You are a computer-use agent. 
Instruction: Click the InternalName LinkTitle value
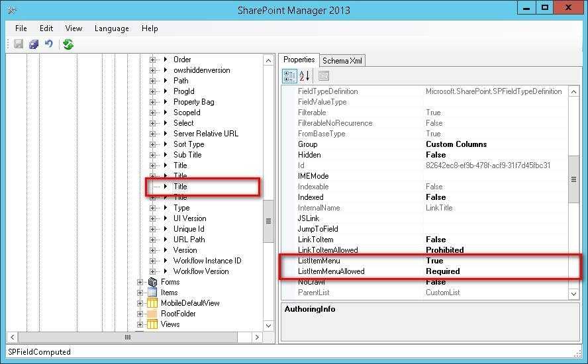coord(439,208)
